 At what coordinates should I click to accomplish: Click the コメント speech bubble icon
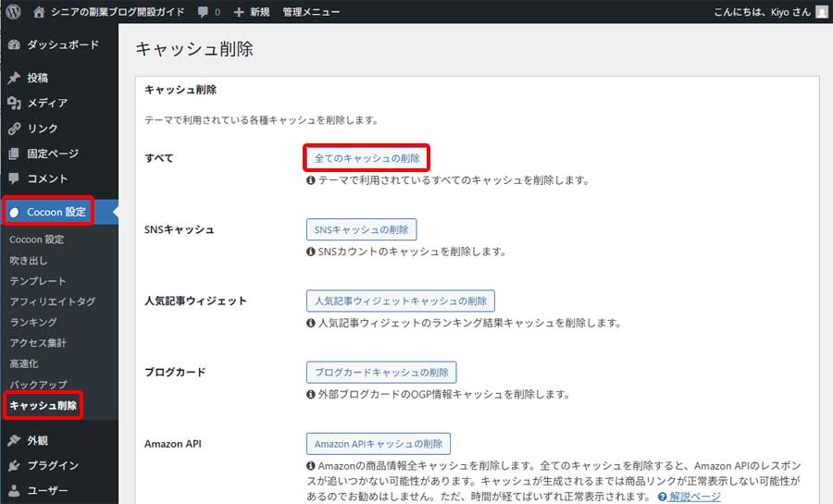14,178
